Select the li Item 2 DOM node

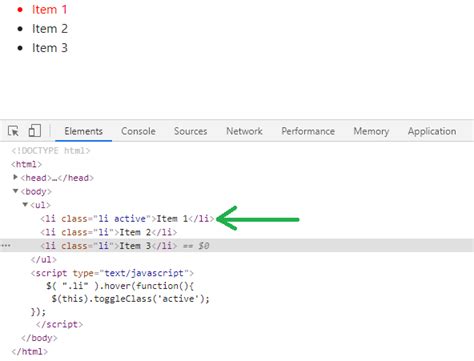tap(108, 232)
